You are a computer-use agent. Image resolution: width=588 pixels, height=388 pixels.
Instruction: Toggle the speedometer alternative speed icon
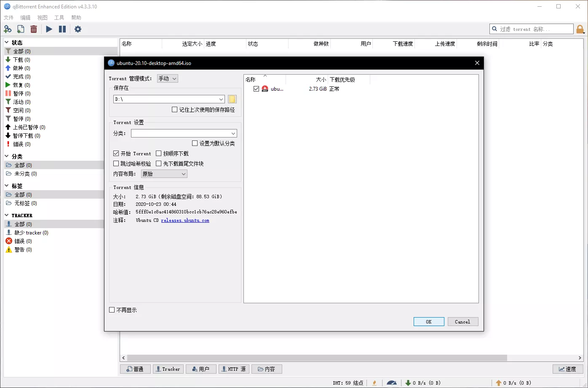392,383
